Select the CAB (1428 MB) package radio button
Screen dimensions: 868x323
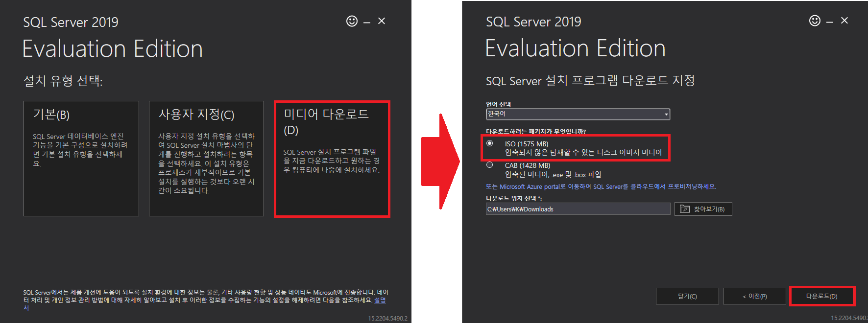coord(490,165)
